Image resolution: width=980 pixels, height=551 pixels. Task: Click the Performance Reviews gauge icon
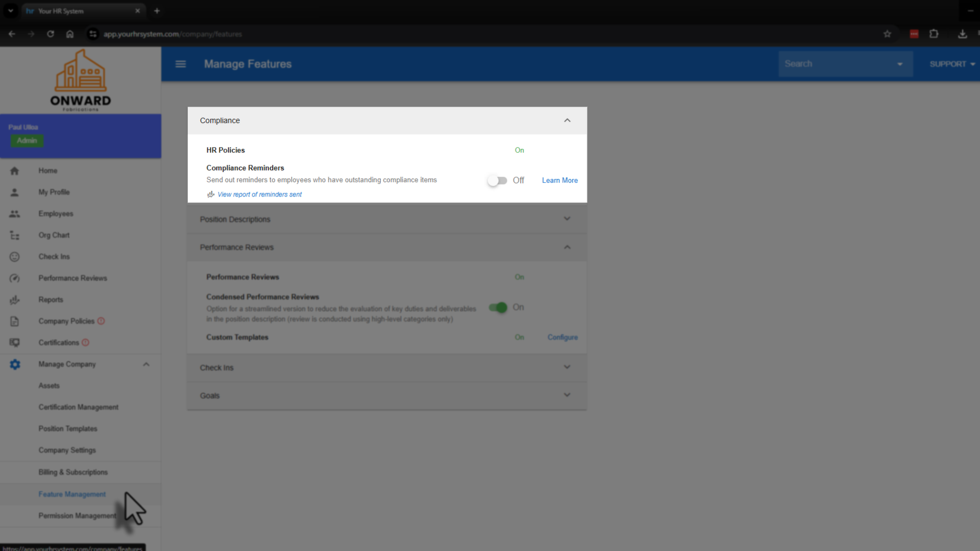click(x=14, y=279)
